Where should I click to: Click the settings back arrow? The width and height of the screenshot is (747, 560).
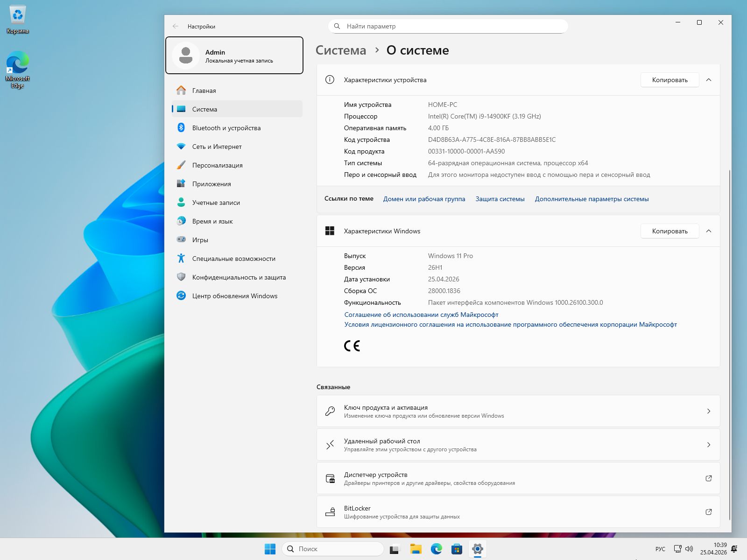pyautogui.click(x=176, y=27)
